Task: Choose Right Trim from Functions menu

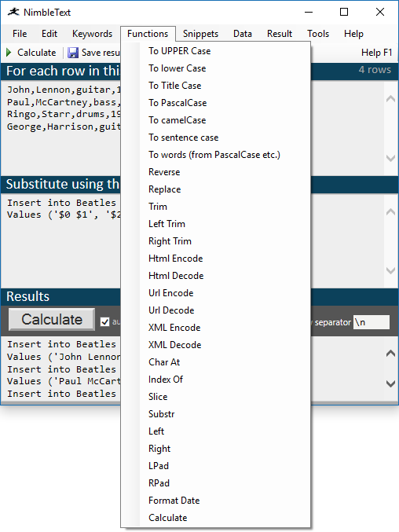Action: (x=216, y=241)
